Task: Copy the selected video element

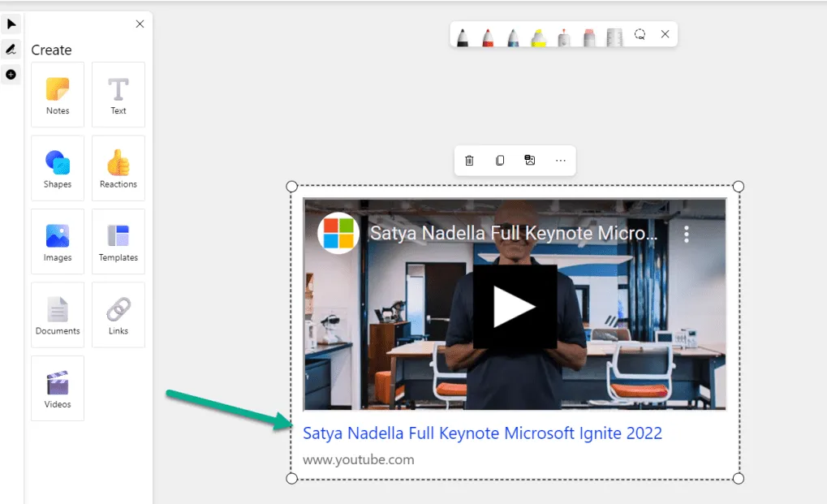Action: point(499,160)
